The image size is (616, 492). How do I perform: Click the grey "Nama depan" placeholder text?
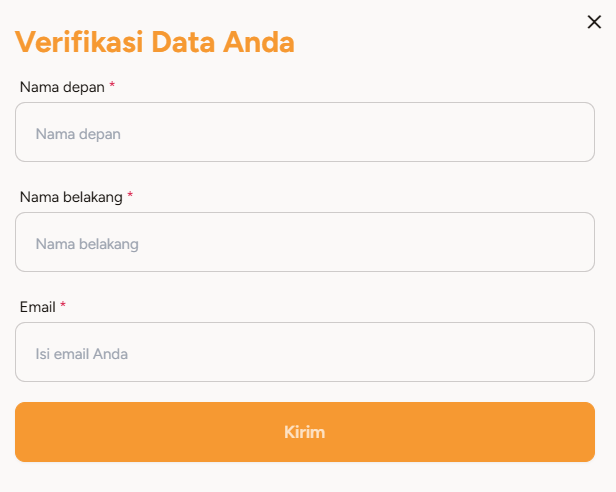(78, 133)
